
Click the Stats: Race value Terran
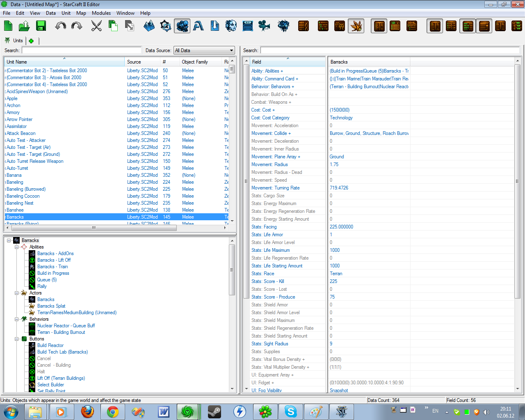[336, 274]
